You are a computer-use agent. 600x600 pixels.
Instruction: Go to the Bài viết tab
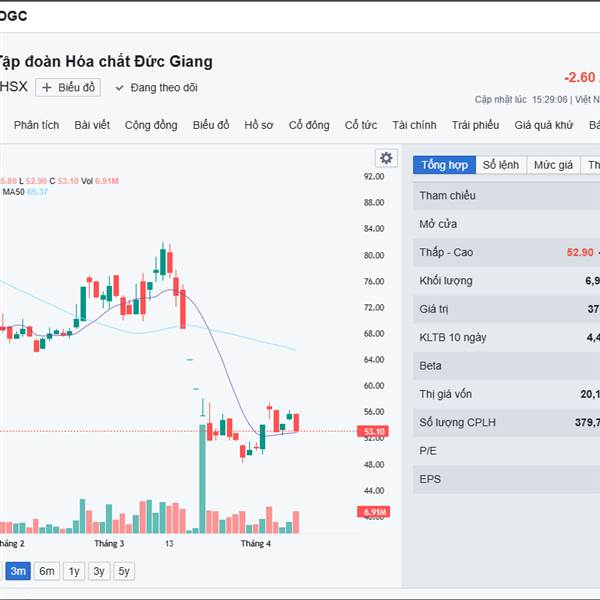(92, 125)
